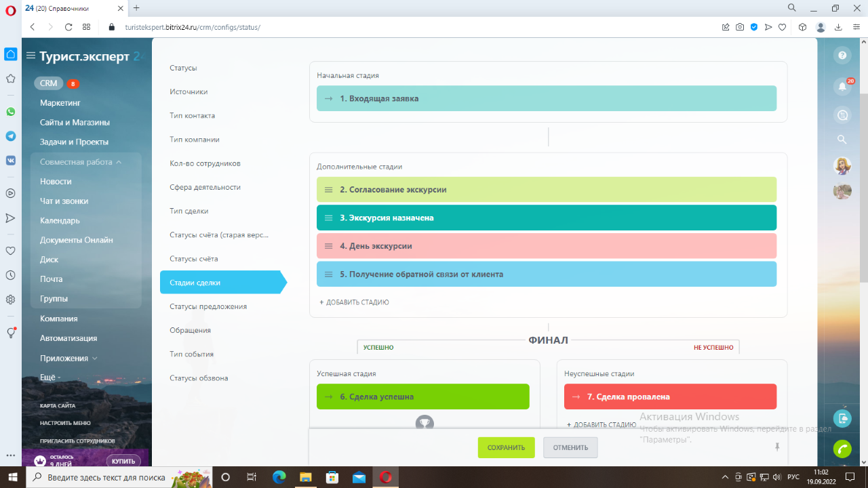Add stage under Неуспешные стадии
Screen dimensions: 868x488
coord(601,425)
